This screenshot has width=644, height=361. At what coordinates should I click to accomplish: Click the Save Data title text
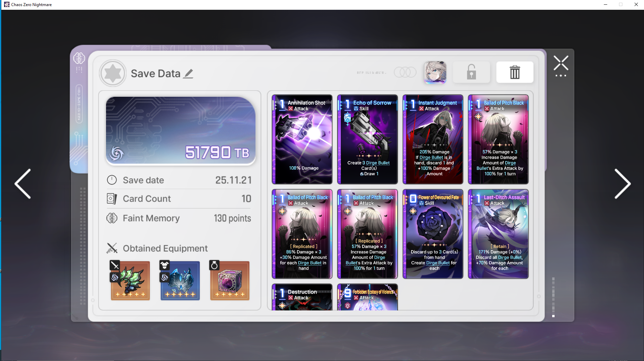pos(156,73)
